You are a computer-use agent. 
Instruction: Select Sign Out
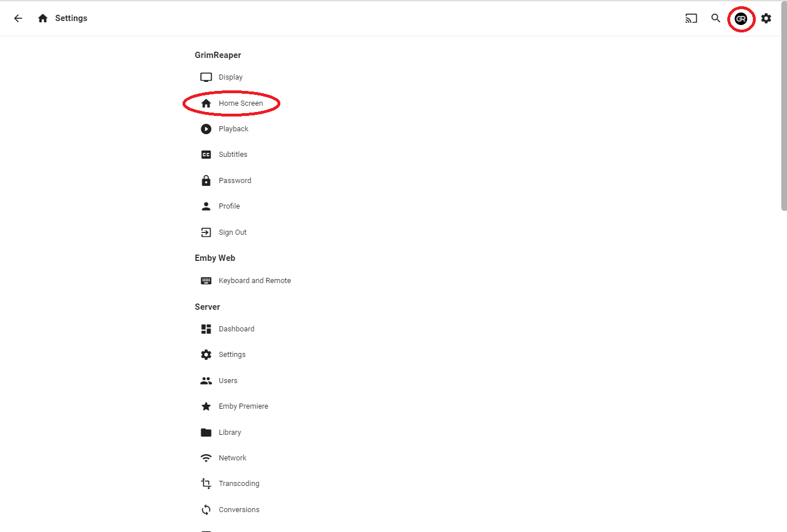[233, 232]
